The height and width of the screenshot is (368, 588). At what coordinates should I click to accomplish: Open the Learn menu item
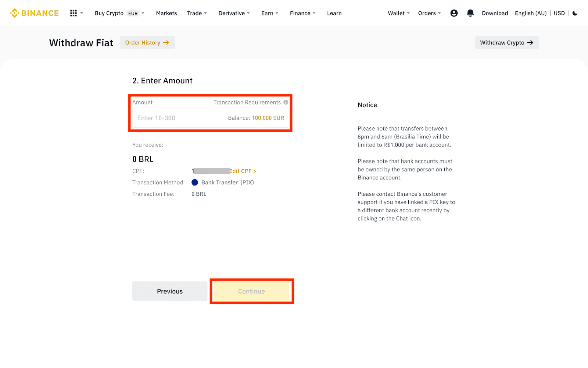click(x=334, y=13)
